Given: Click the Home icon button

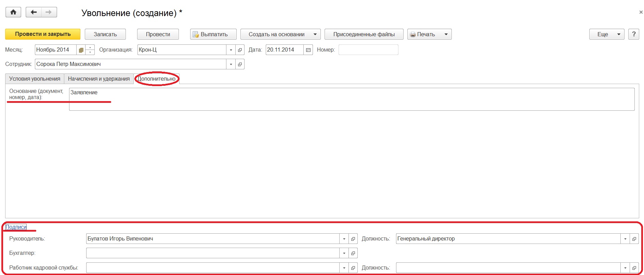Looking at the screenshot, I should (13, 12).
